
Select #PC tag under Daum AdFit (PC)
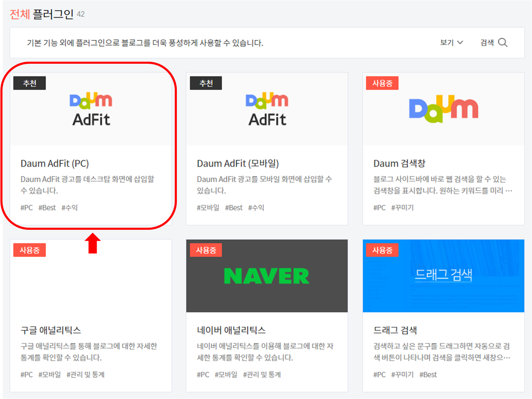(x=27, y=208)
